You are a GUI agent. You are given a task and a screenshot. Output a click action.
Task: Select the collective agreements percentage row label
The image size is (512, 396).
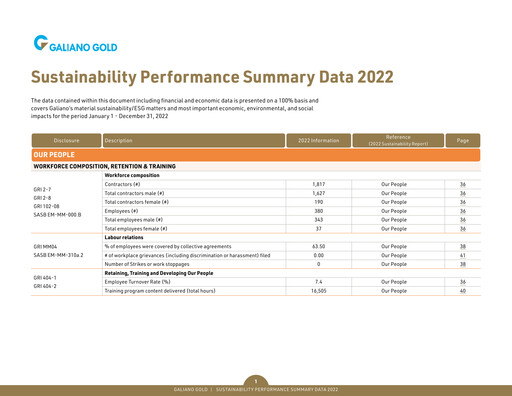click(x=168, y=246)
